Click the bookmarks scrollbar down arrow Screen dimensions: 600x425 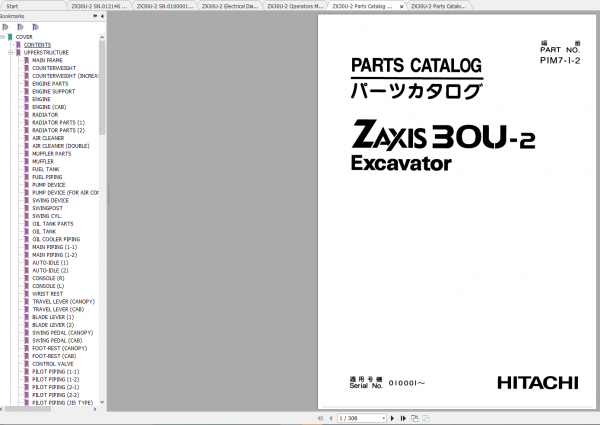pos(102,402)
